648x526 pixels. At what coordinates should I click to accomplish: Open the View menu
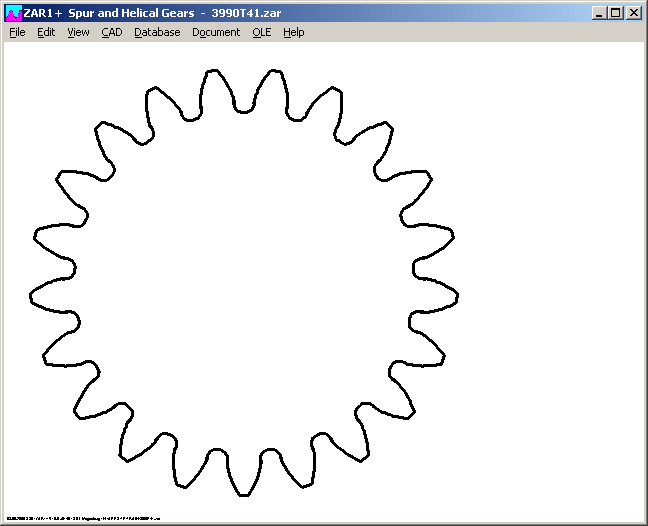78,32
